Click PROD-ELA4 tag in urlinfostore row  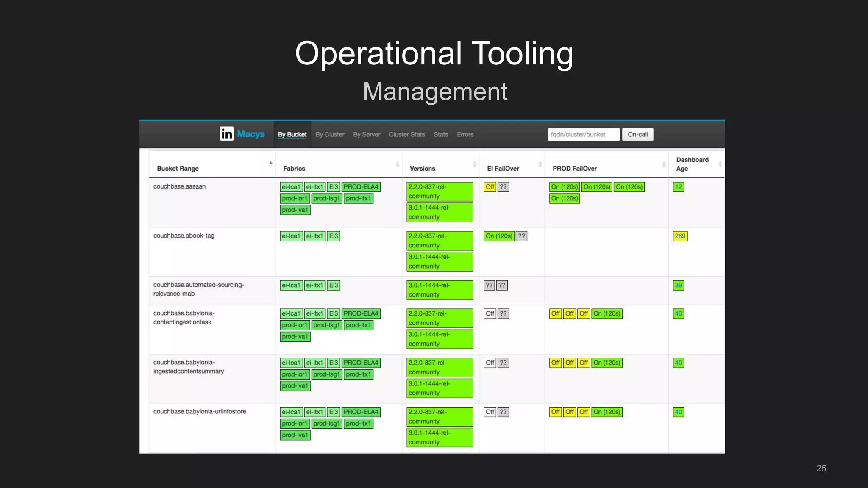tap(361, 412)
